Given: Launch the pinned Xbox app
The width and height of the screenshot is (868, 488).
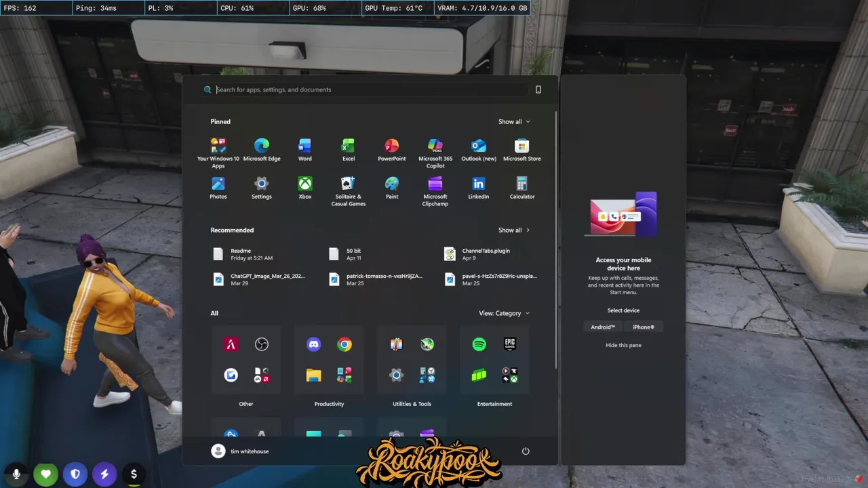Looking at the screenshot, I should tap(304, 188).
